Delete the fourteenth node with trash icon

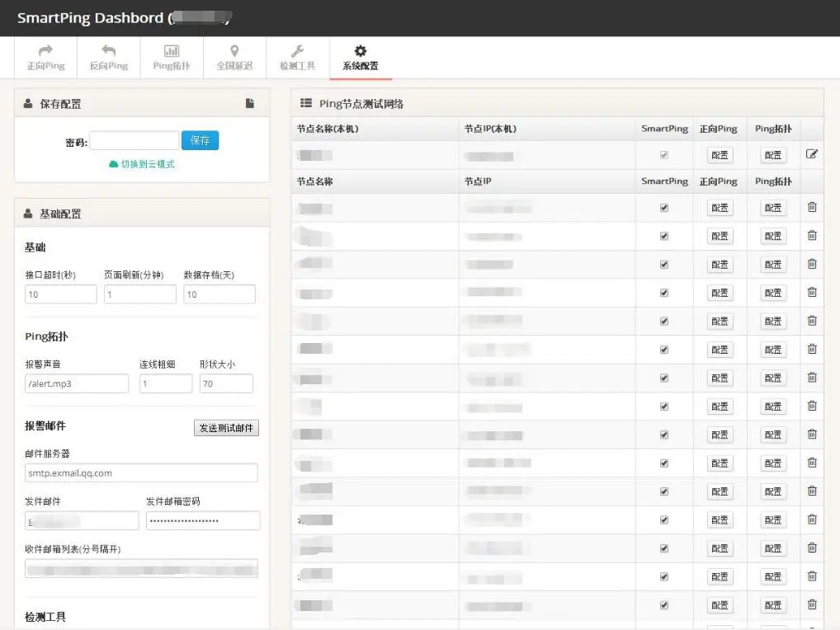coord(812,576)
